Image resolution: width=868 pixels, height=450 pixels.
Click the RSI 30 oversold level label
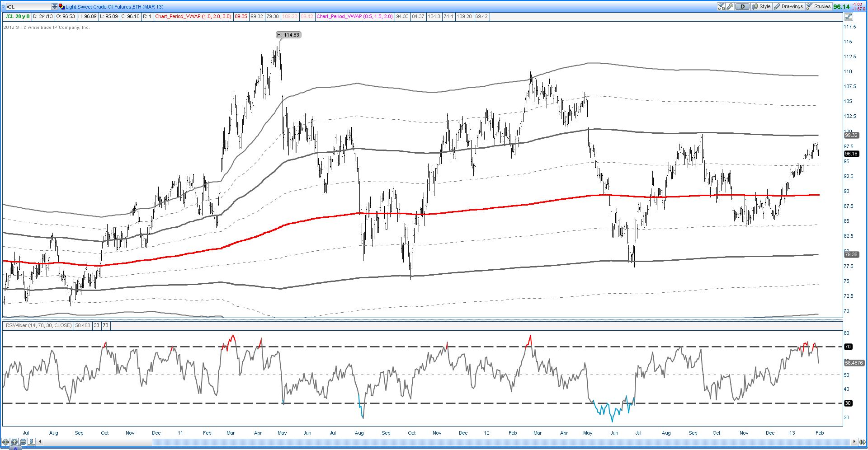point(848,403)
